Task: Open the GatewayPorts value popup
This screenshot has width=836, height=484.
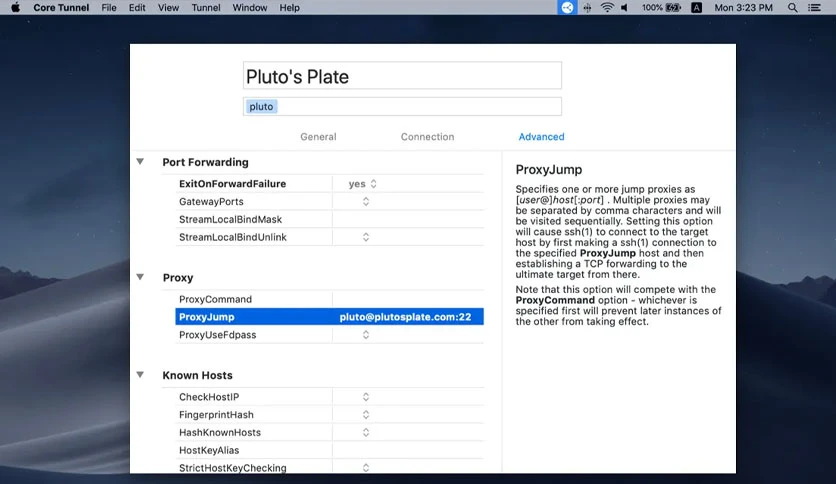Action: (366, 201)
